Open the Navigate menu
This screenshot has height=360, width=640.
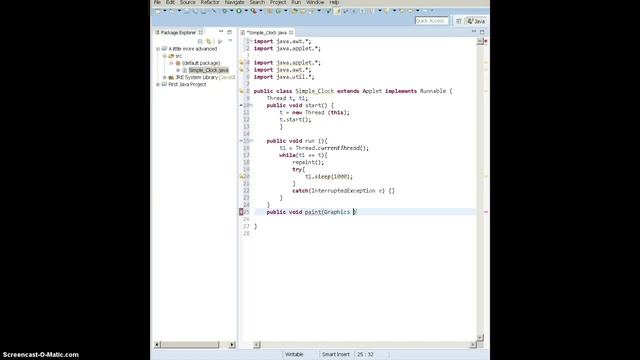[x=234, y=2]
